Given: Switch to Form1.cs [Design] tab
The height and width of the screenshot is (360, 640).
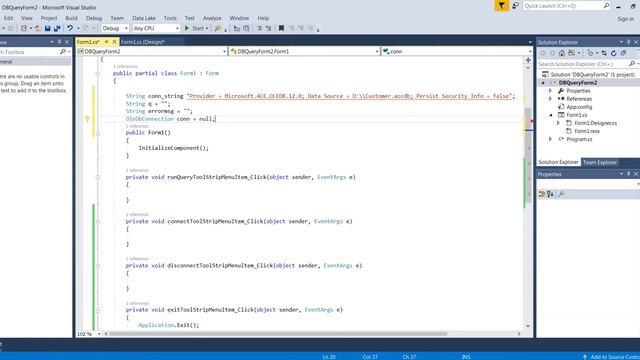Looking at the screenshot, I should coord(143,42).
